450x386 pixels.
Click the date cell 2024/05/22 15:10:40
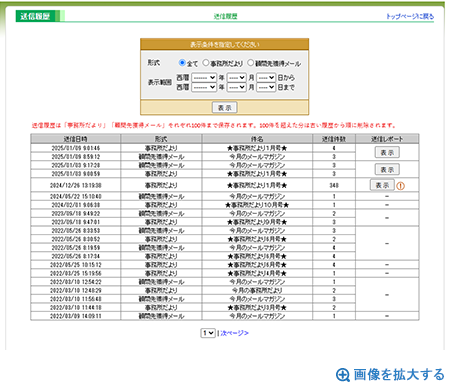[x=76, y=196]
